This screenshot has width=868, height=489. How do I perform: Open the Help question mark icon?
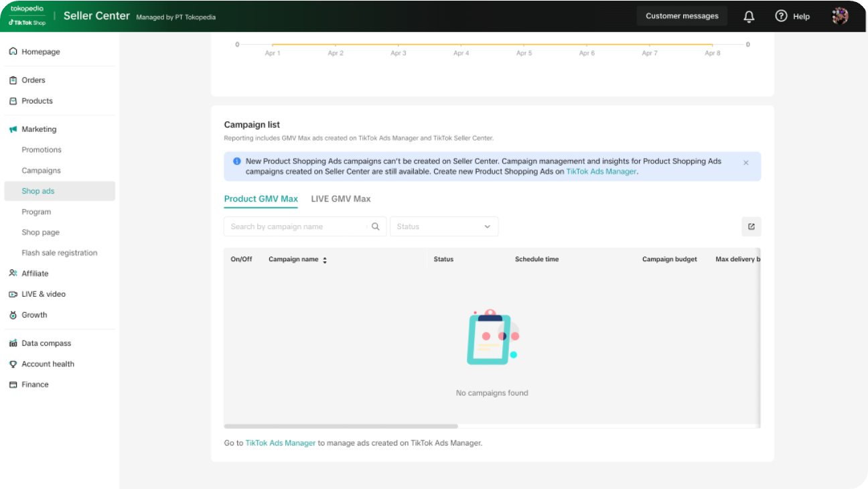coord(781,16)
